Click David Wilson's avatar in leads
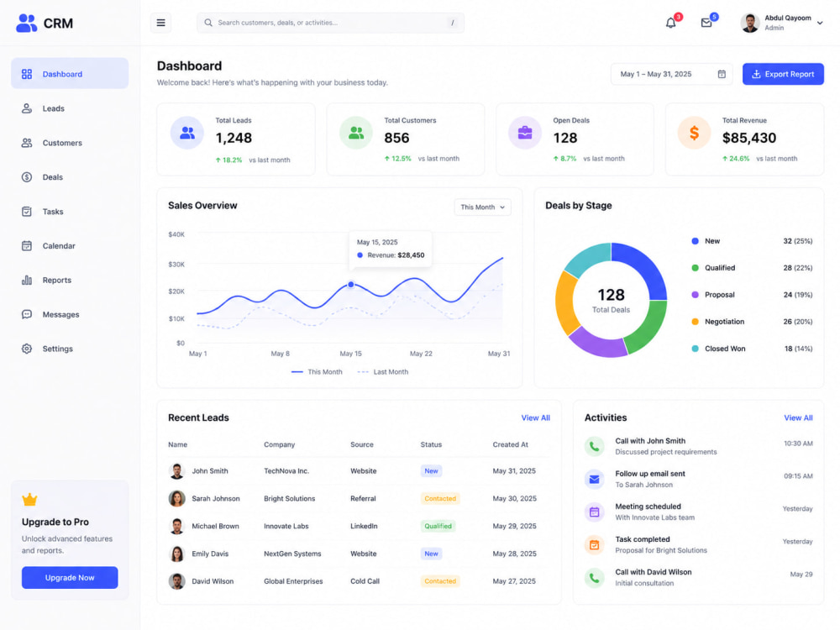Viewport: 840px width, 630px height. (x=176, y=581)
